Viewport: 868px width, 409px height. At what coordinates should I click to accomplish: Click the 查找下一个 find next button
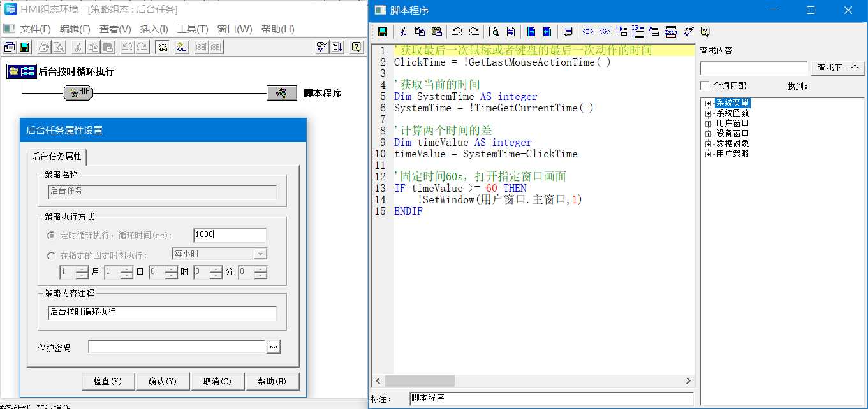(838, 68)
